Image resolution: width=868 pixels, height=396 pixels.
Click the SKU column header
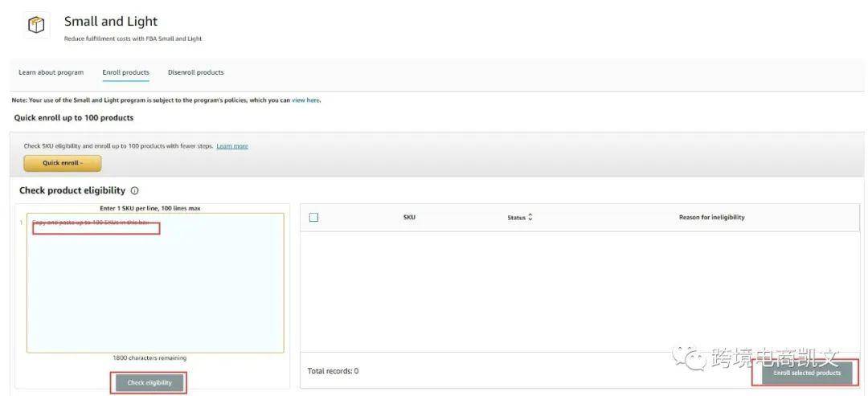pyautogui.click(x=409, y=218)
